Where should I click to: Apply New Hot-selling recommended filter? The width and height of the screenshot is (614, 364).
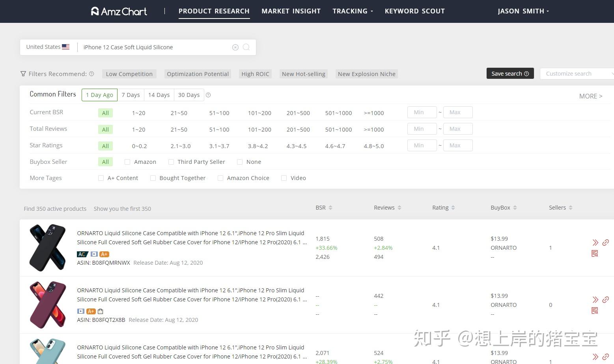[x=304, y=74]
